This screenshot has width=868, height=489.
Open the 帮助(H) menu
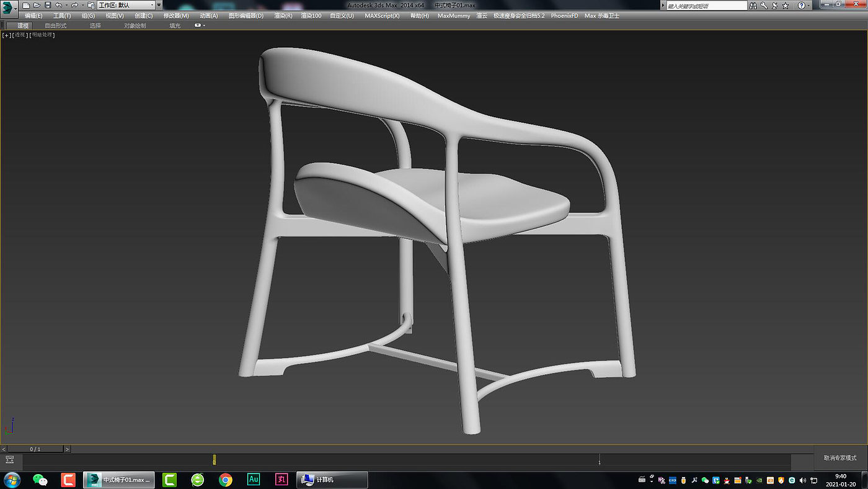point(419,16)
